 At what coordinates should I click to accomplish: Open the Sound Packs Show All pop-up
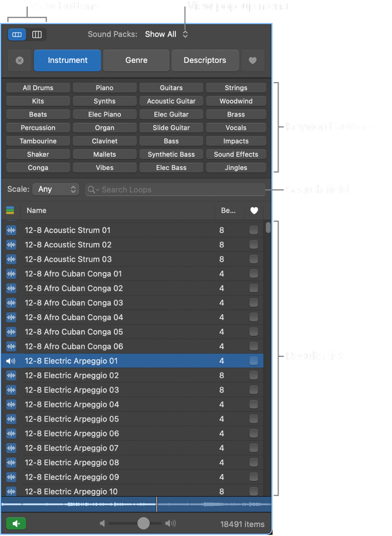166,34
